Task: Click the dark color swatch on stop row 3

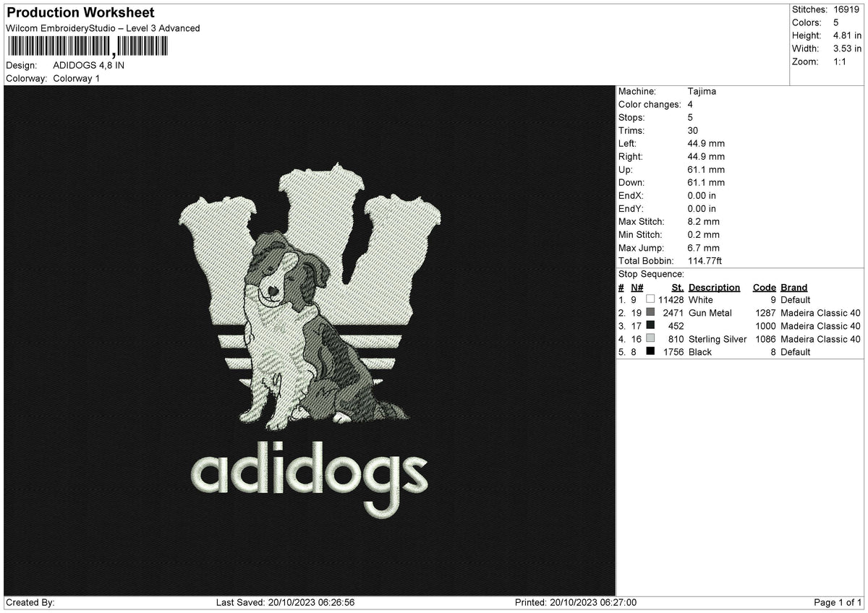Action: click(650, 326)
